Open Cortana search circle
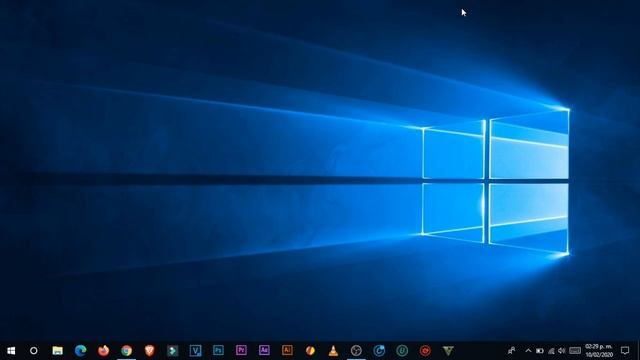Image resolution: width=640 pixels, height=360 pixels. (34, 351)
